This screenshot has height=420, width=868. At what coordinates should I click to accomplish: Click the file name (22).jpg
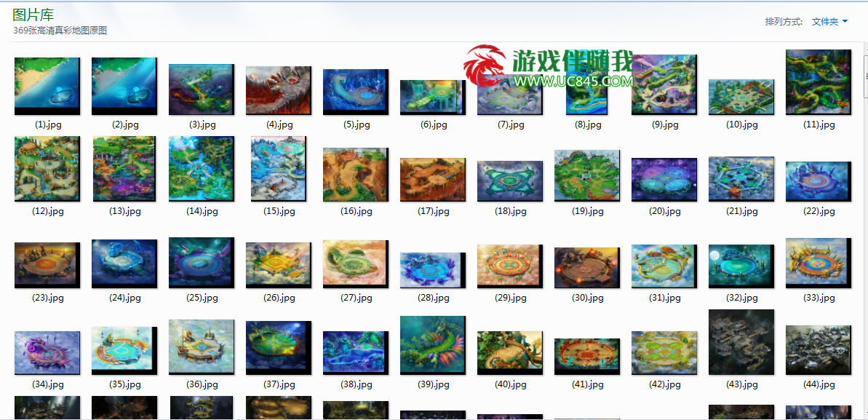819,212
